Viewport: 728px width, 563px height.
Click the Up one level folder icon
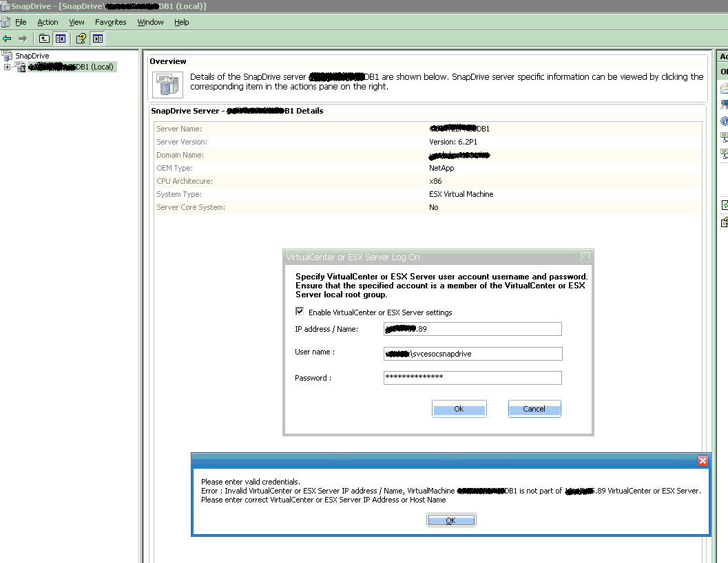point(44,39)
